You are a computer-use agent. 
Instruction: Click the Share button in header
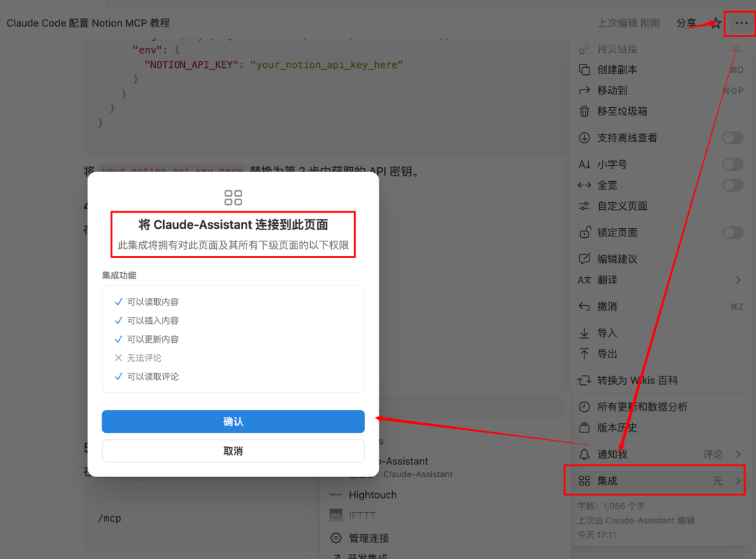[685, 22]
